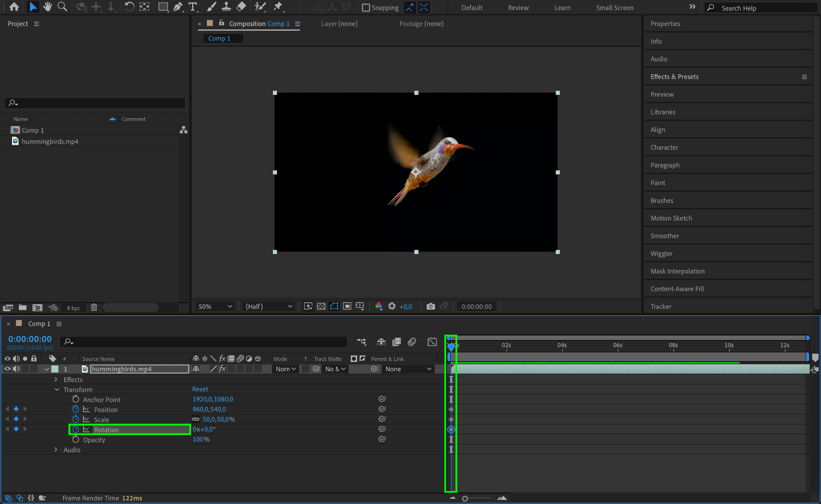Image resolution: width=821 pixels, height=504 pixels.
Task: Click the timeline zoom slider handle
Action: pyautogui.click(x=465, y=498)
